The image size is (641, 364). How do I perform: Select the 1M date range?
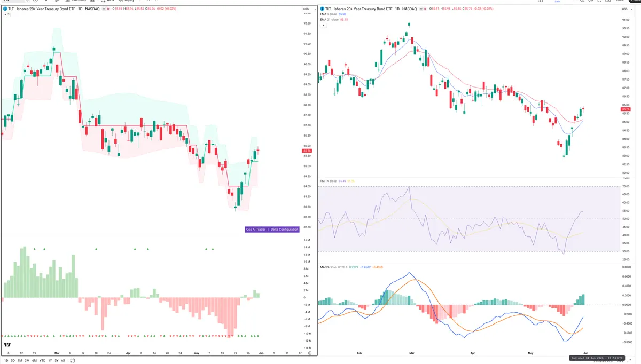coord(20,361)
